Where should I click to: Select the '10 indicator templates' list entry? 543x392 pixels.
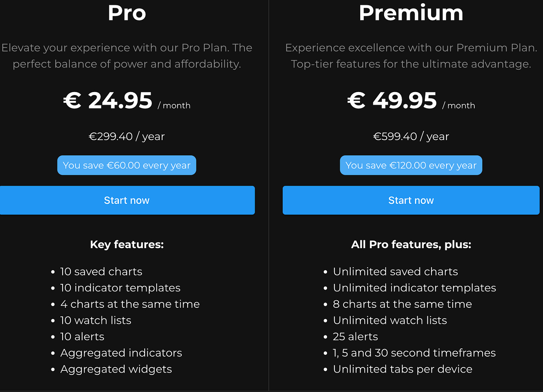pos(120,288)
